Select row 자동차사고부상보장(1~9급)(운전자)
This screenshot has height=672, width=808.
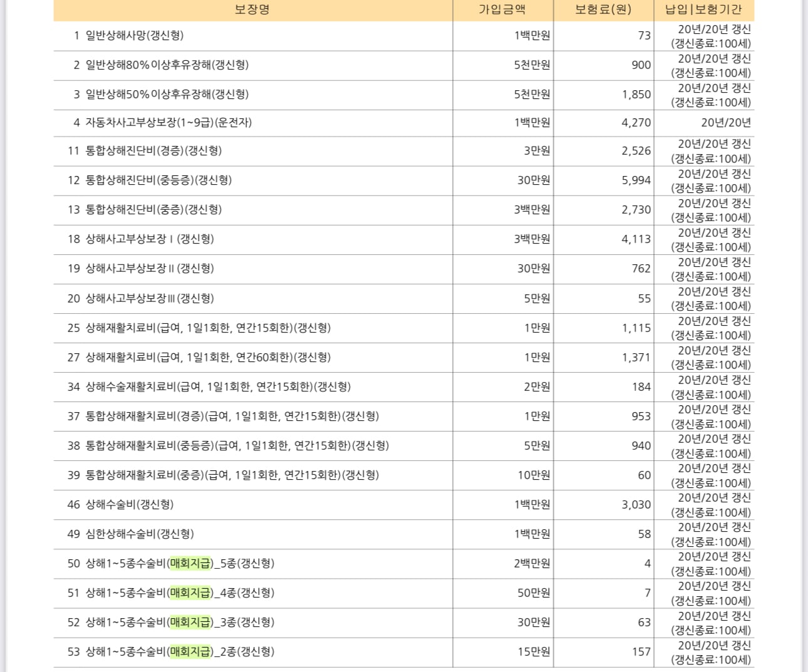click(x=404, y=123)
